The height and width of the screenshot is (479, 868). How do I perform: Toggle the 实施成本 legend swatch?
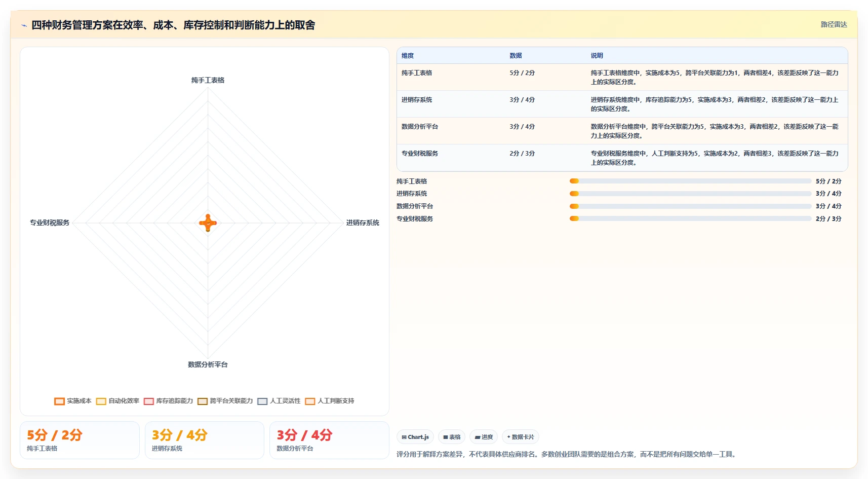59,401
